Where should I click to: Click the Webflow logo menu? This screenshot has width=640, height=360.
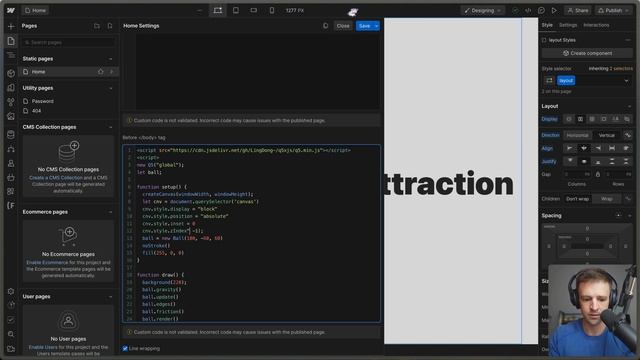point(11,10)
